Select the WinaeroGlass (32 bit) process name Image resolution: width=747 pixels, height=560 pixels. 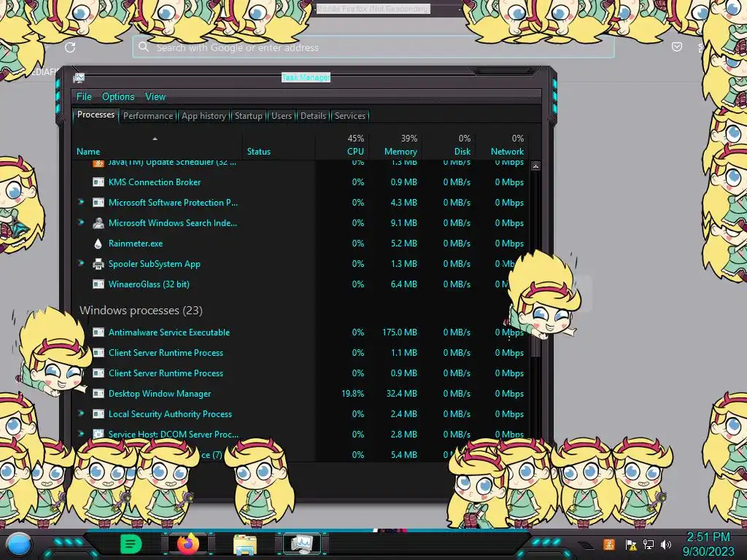pyautogui.click(x=149, y=284)
